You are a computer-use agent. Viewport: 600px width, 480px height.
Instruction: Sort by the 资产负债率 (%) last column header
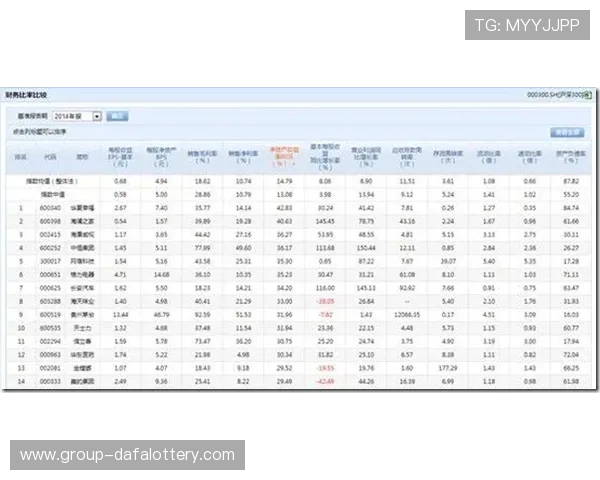point(571,157)
